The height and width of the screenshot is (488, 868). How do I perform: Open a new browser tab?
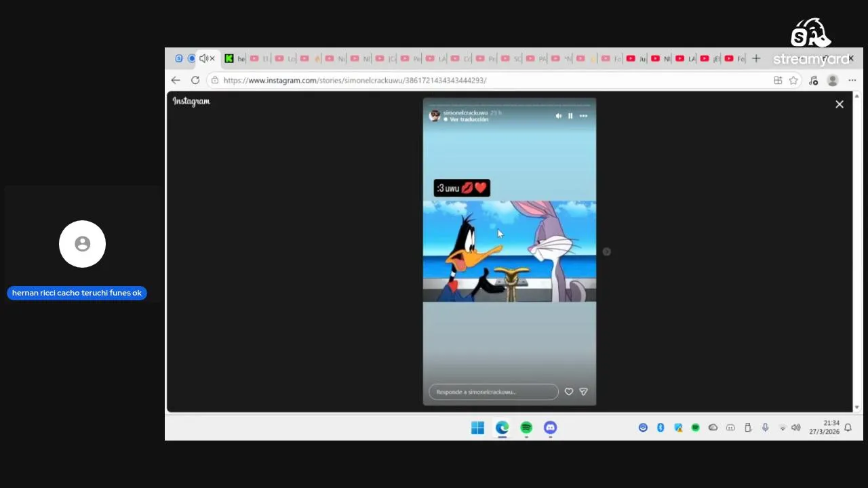pos(756,59)
